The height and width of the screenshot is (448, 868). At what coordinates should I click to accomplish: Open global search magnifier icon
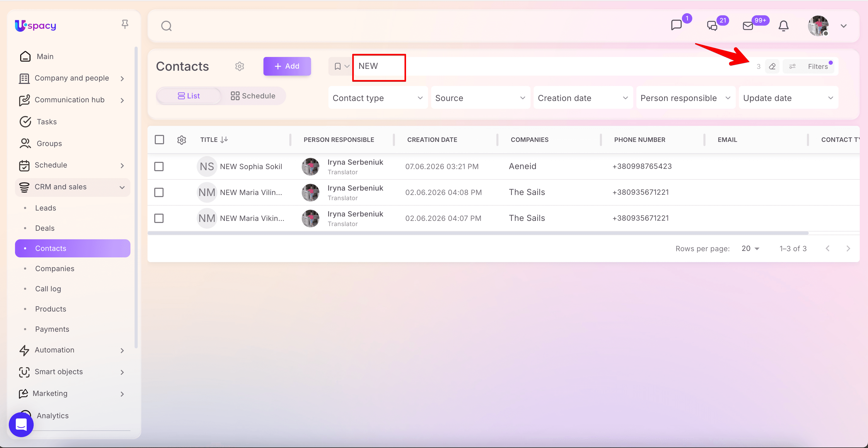point(166,26)
